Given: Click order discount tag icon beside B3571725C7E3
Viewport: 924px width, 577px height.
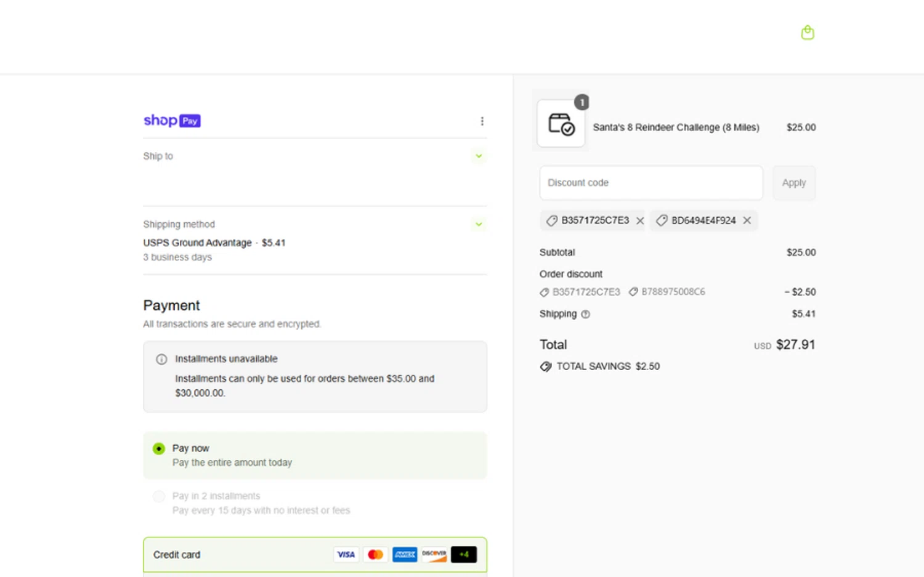Looking at the screenshot, I should pos(545,292).
